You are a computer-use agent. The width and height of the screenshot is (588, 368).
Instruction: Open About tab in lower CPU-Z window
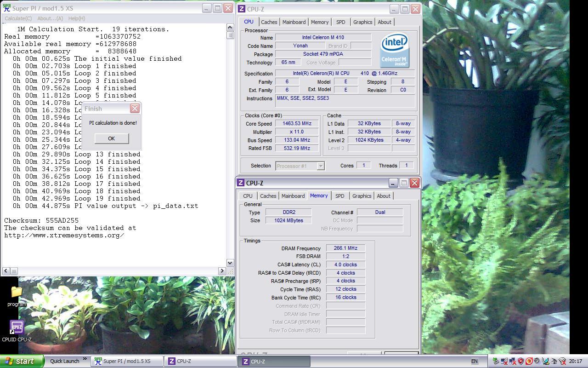(x=384, y=196)
